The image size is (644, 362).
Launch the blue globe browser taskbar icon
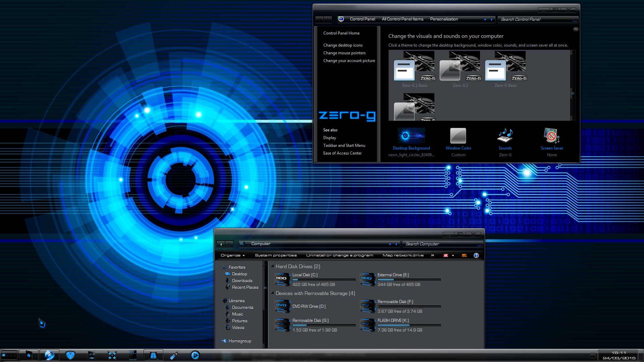coord(50,355)
